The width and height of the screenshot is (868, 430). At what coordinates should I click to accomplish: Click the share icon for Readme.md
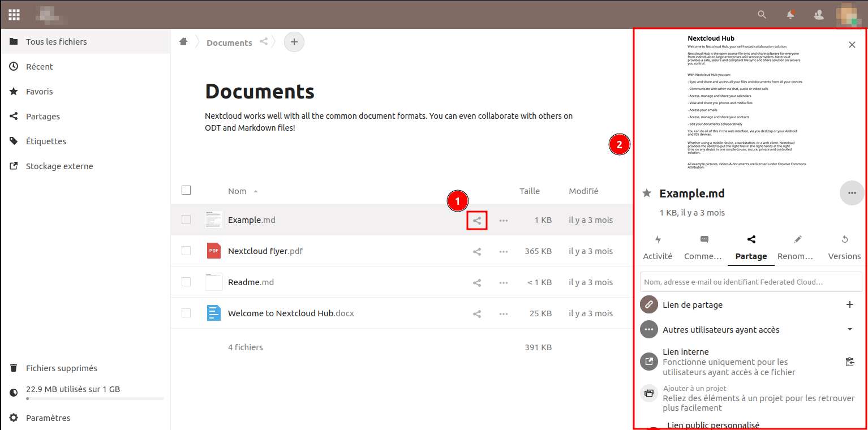(x=477, y=282)
